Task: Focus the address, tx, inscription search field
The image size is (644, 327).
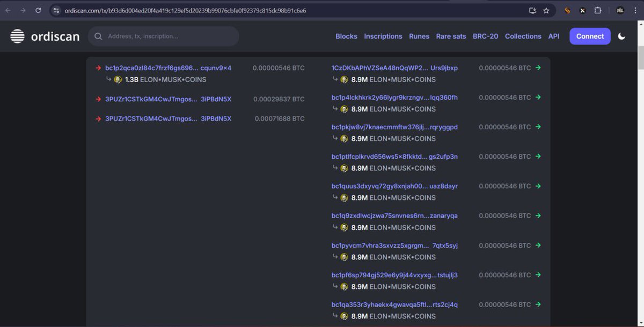Action: tap(164, 36)
